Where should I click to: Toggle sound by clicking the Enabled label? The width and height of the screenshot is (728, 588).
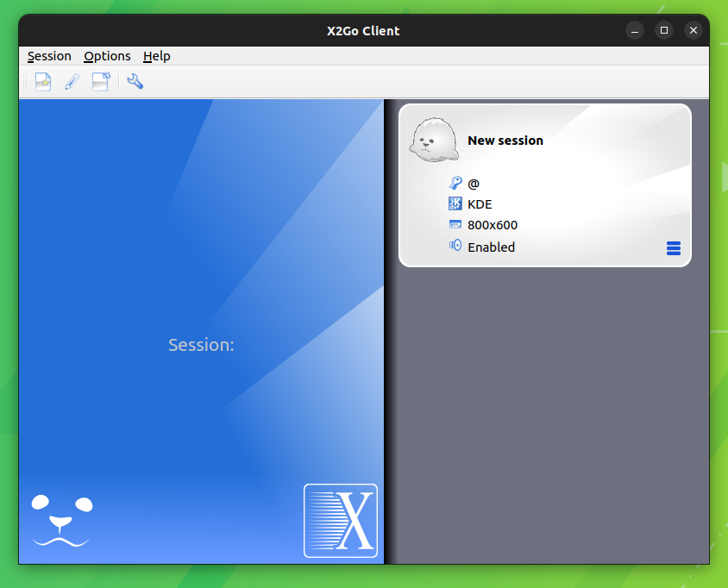click(x=492, y=247)
